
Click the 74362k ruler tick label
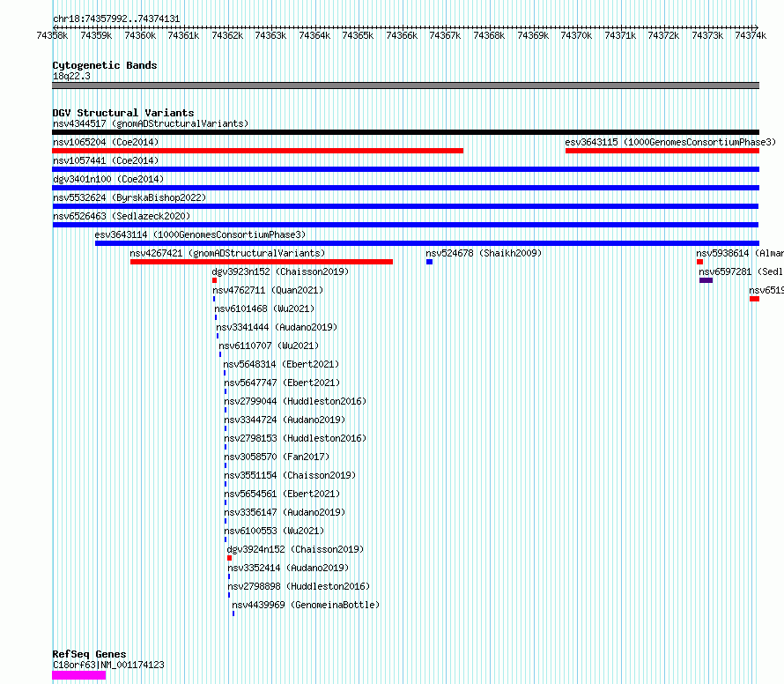[x=227, y=35]
